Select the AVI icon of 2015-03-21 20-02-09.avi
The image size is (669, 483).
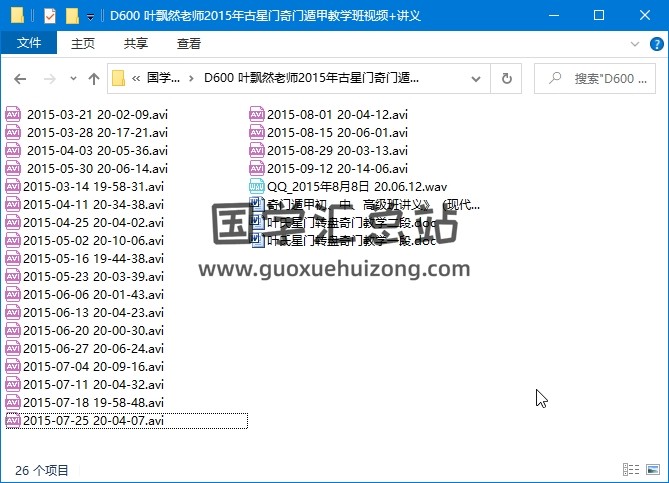(13, 114)
